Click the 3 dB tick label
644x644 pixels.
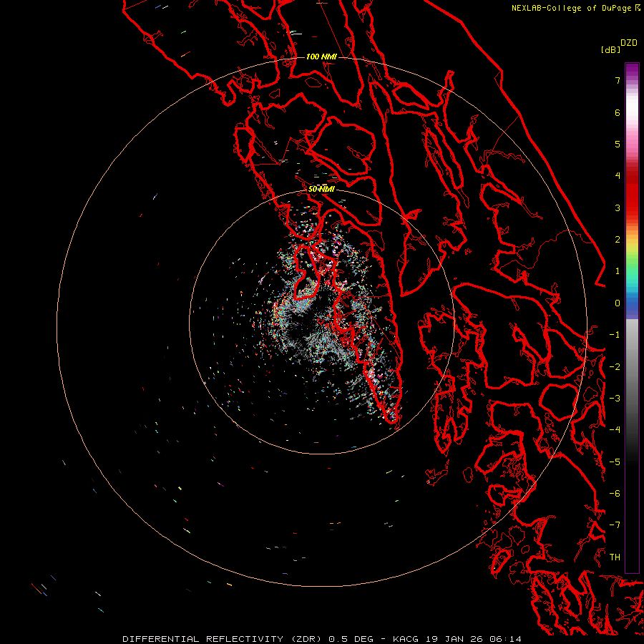pyautogui.click(x=618, y=208)
